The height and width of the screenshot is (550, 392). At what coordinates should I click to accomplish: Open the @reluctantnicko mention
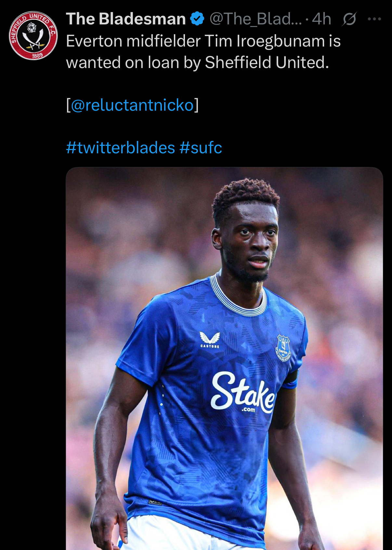pos(132,105)
